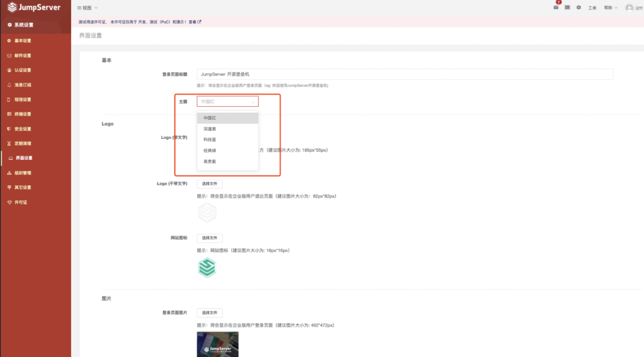The height and width of the screenshot is (357, 644).
Task: Click the 基本 section heading
Action: pos(106,60)
